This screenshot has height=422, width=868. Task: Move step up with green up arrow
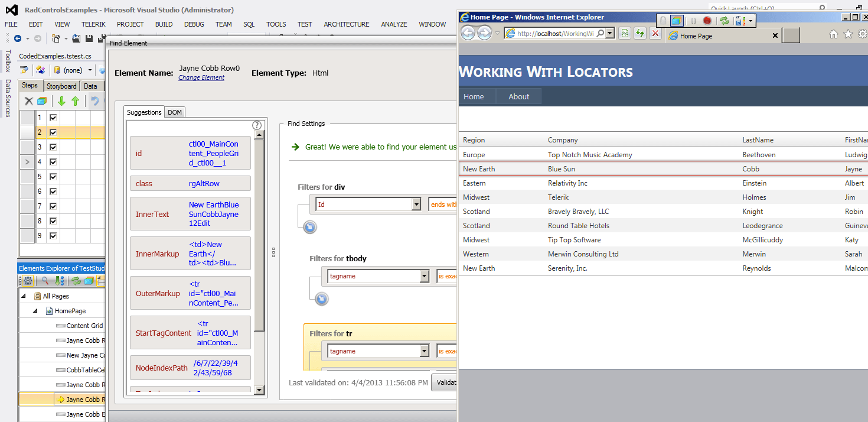(x=75, y=101)
